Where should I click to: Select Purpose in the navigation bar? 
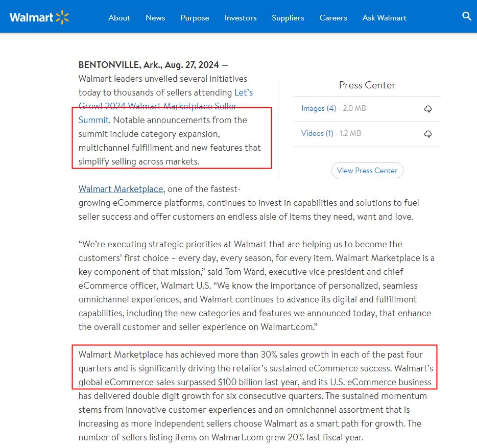coord(195,17)
